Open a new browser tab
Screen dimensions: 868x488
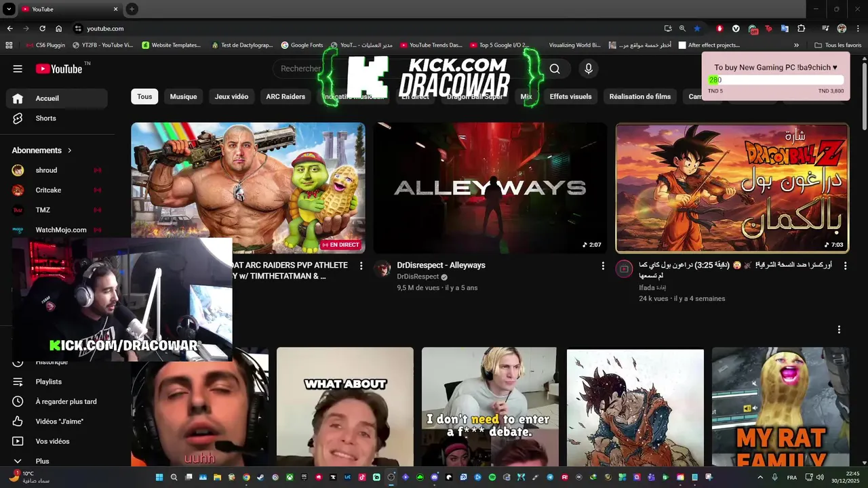pyautogui.click(x=132, y=9)
